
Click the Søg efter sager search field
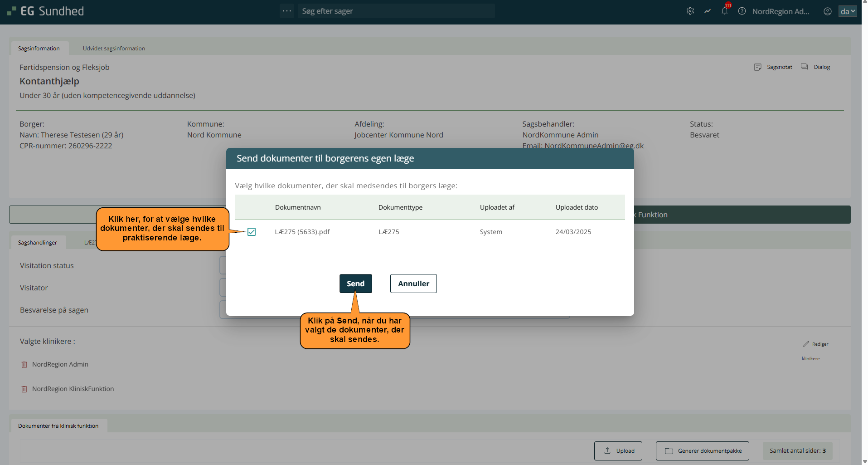point(396,11)
